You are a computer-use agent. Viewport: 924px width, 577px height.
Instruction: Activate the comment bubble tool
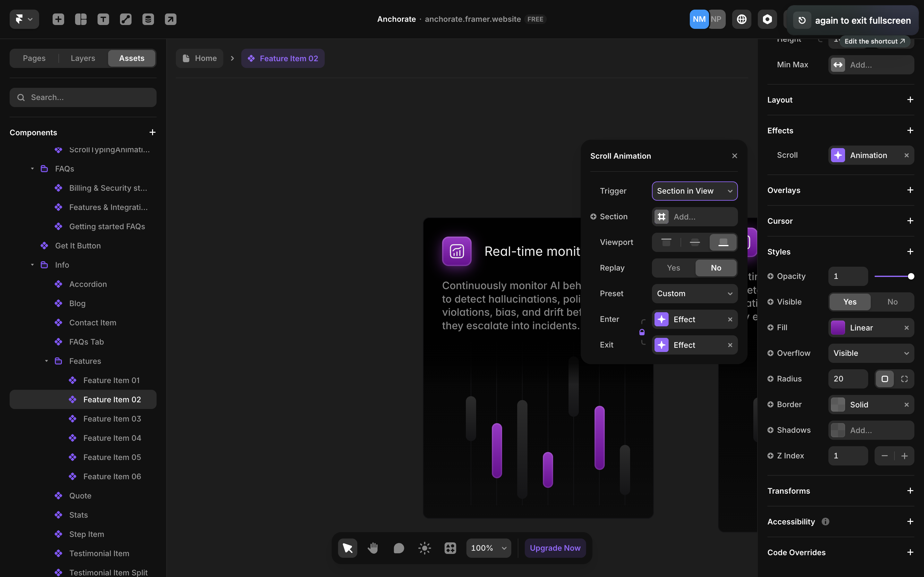point(398,548)
